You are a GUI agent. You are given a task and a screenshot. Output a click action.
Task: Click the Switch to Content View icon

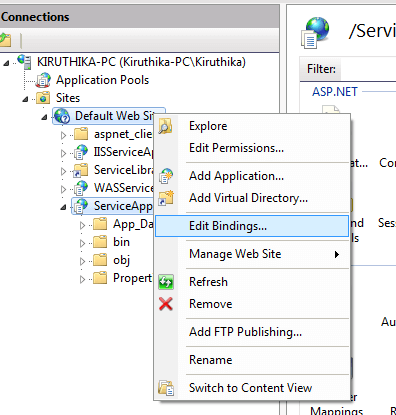pyautogui.click(x=166, y=388)
